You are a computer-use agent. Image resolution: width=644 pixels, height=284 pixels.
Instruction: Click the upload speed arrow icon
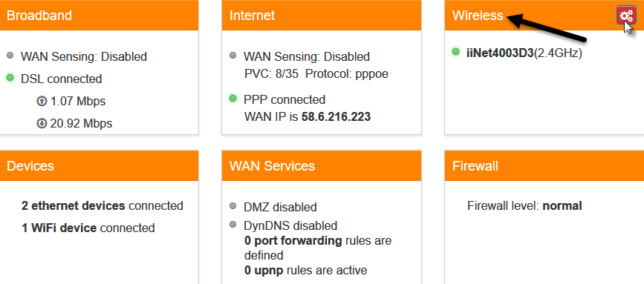pos(42,101)
